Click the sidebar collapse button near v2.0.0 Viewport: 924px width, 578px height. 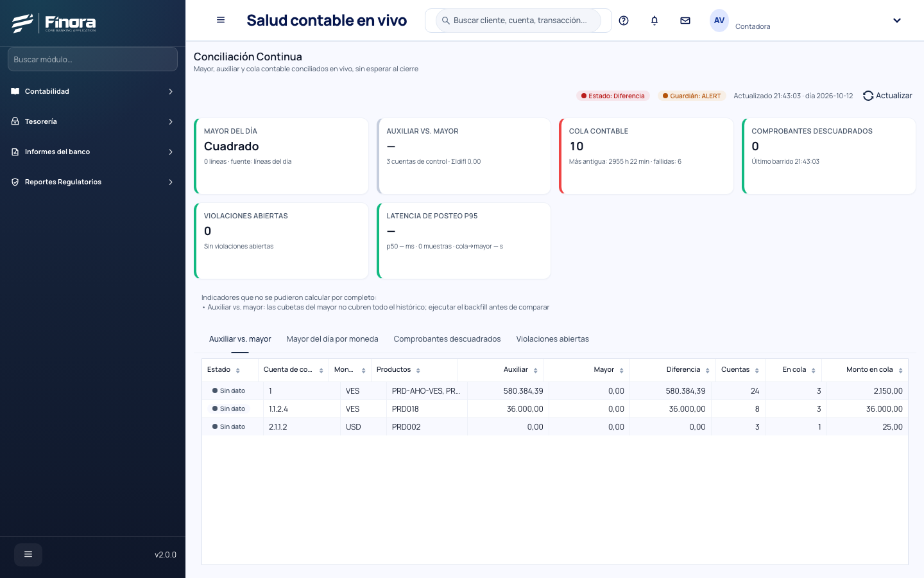pyautogui.click(x=28, y=554)
